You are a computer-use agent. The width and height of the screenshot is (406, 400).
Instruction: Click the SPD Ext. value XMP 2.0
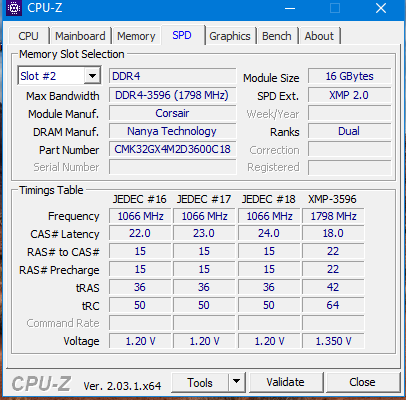click(350, 95)
